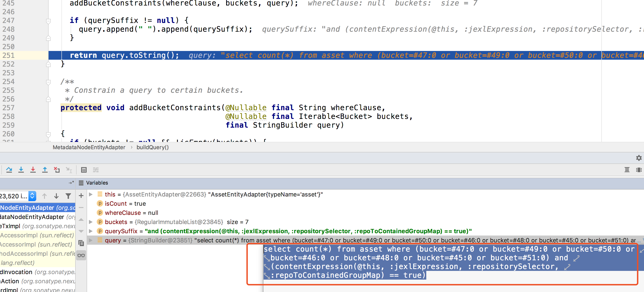Click 'StringBuilder query' parameter on line 259
644x292 pixels.
(x=296, y=125)
